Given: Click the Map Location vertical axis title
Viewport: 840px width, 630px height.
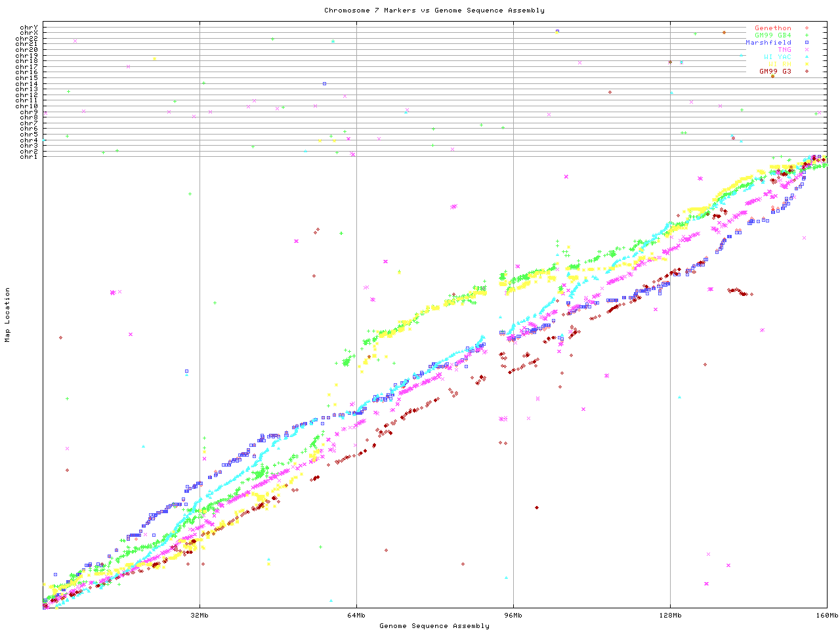Looking at the screenshot, I should click(8, 315).
